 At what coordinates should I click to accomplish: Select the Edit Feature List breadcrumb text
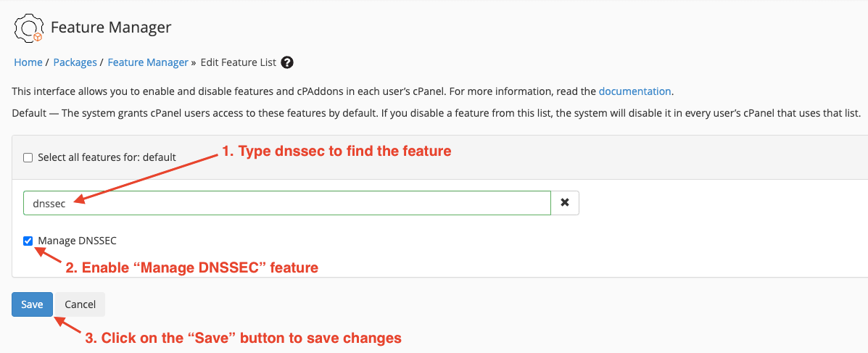click(238, 62)
